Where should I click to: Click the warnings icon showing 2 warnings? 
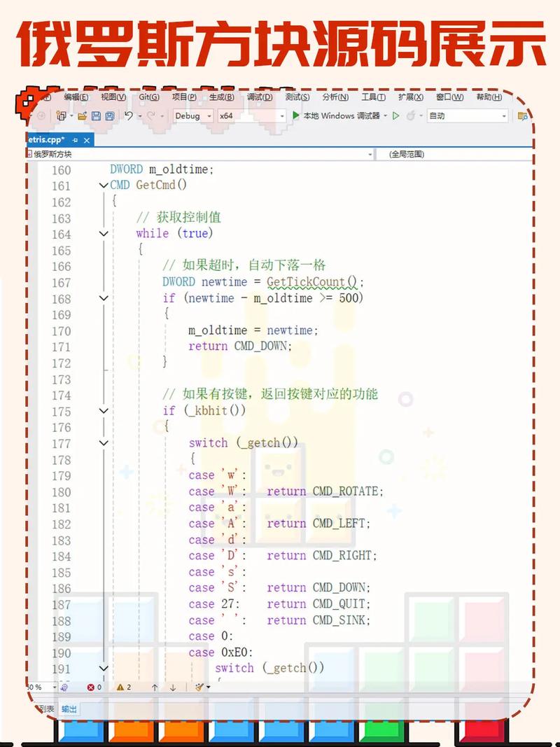[x=119, y=687]
